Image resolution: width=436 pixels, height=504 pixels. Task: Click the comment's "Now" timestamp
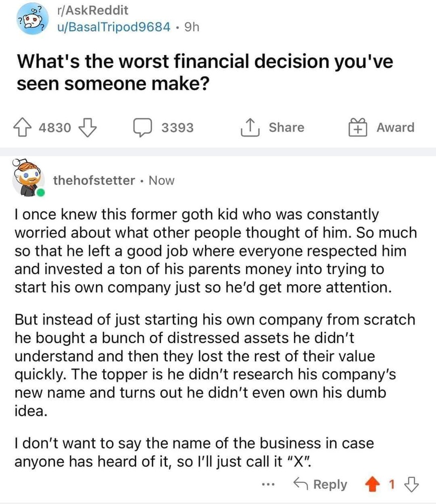pos(162,180)
